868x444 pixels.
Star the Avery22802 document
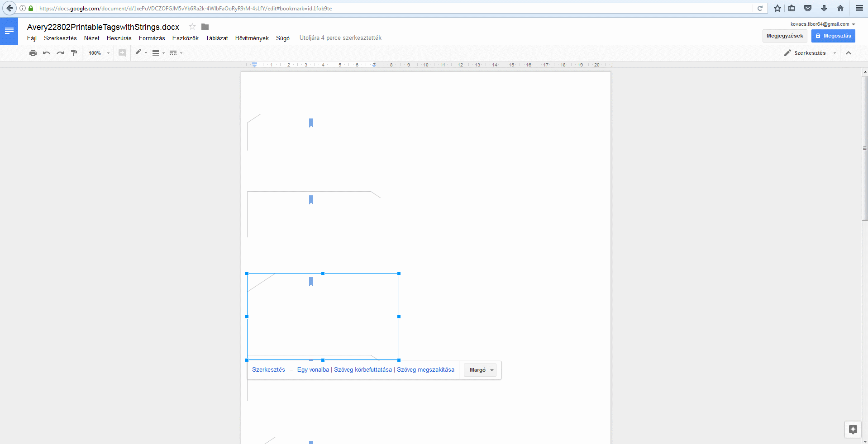(x=192, y=27)
